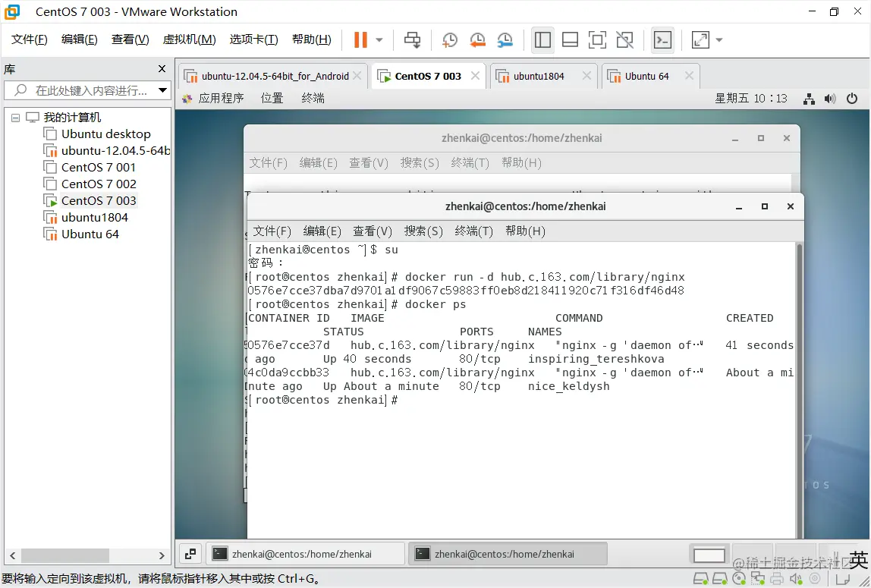Viewport: 871px width, 588px height.
Task: Select CentOS 7 003 in the library
Action: pyautogui.click(x=99, y=200)
